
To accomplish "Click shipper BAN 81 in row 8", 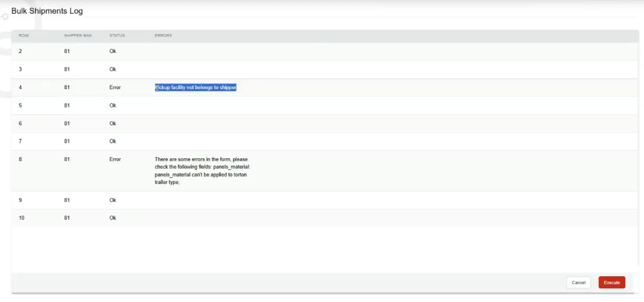I will pos(67,159).
